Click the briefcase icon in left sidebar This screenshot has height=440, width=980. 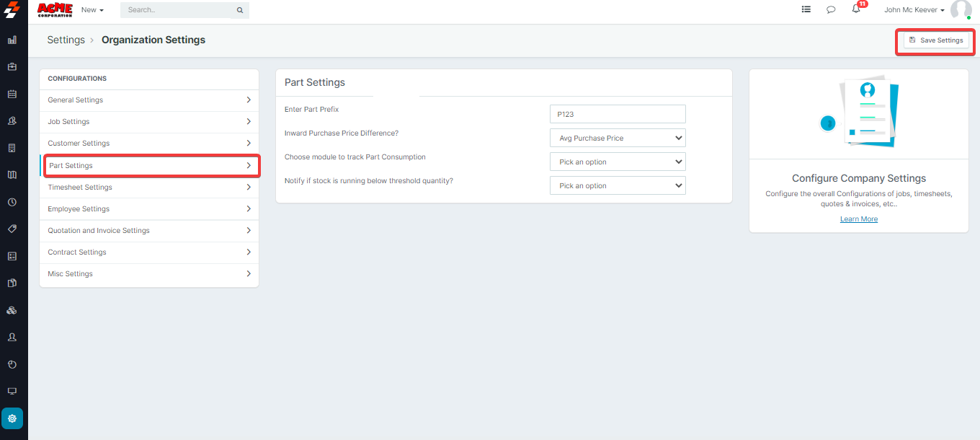[12, 66]
